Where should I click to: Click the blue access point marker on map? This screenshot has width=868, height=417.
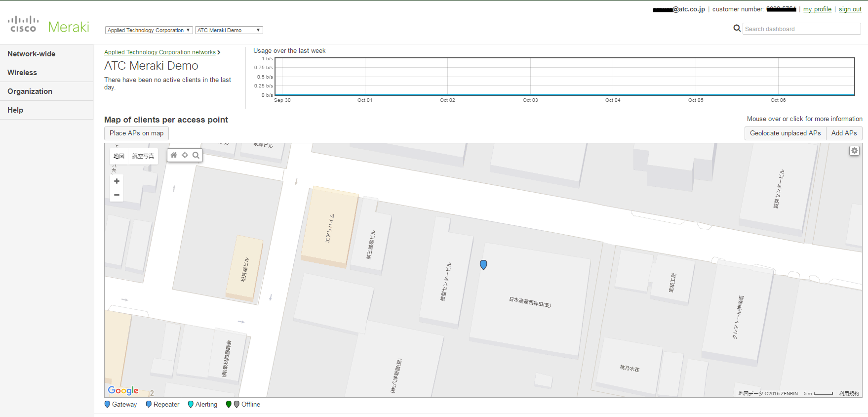[483, 265]
